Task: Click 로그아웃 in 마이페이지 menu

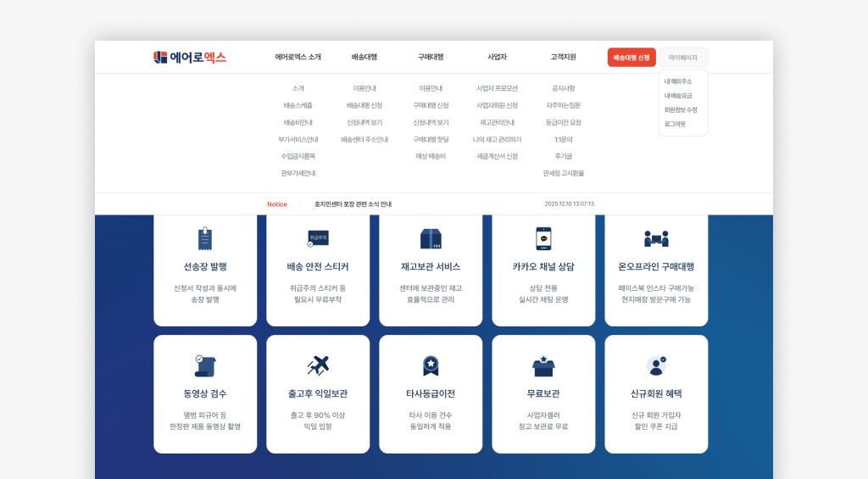Action: 675,124
